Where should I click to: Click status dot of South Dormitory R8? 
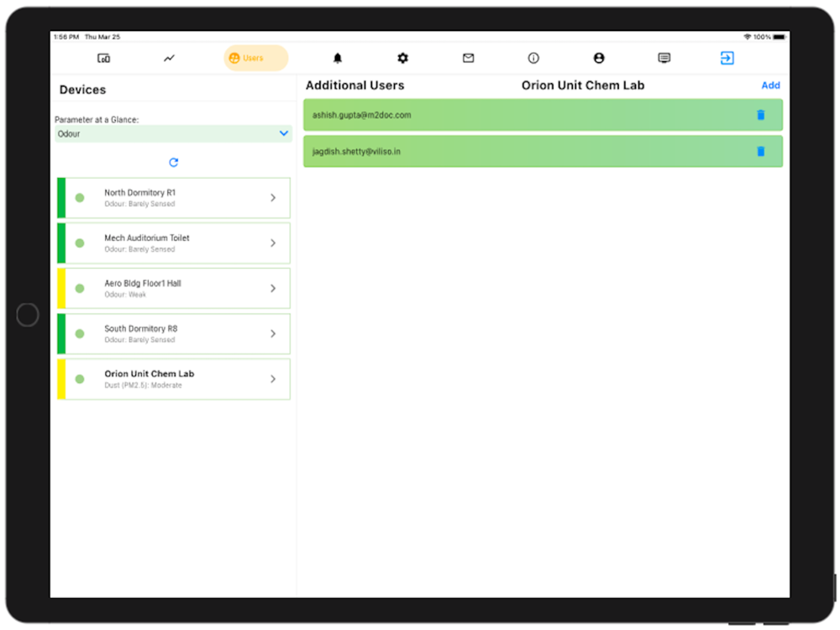(x=80, y=333)
